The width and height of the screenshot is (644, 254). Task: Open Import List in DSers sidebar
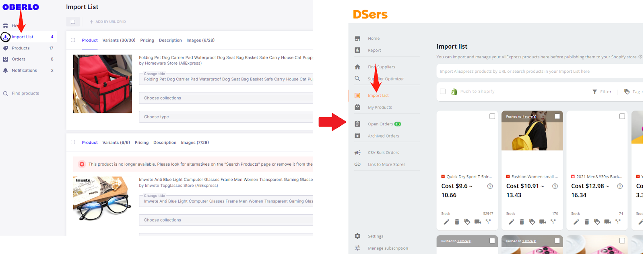click(378, 96)
